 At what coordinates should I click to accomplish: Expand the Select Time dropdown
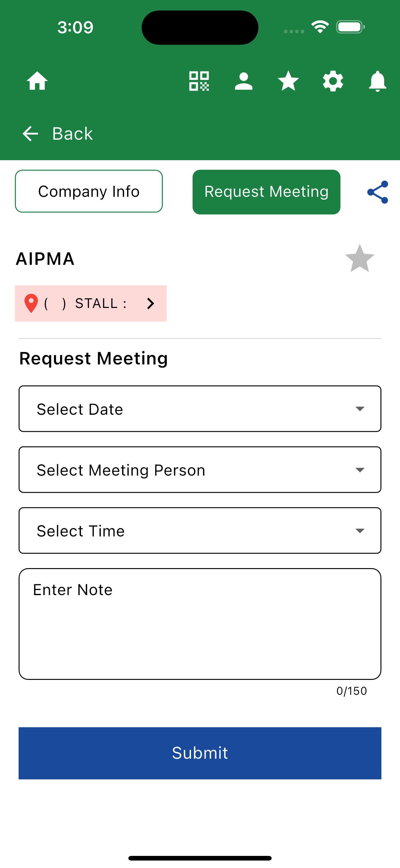[200, 530]
